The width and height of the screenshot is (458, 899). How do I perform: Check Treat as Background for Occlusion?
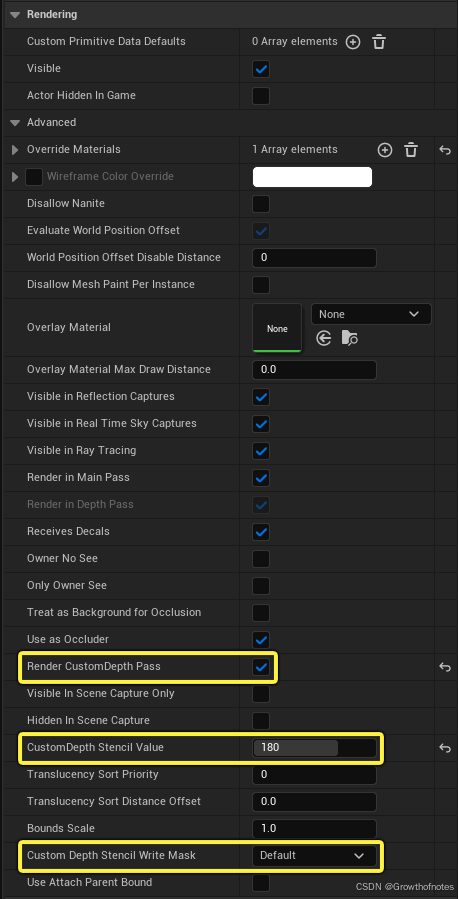coord(261,612)
